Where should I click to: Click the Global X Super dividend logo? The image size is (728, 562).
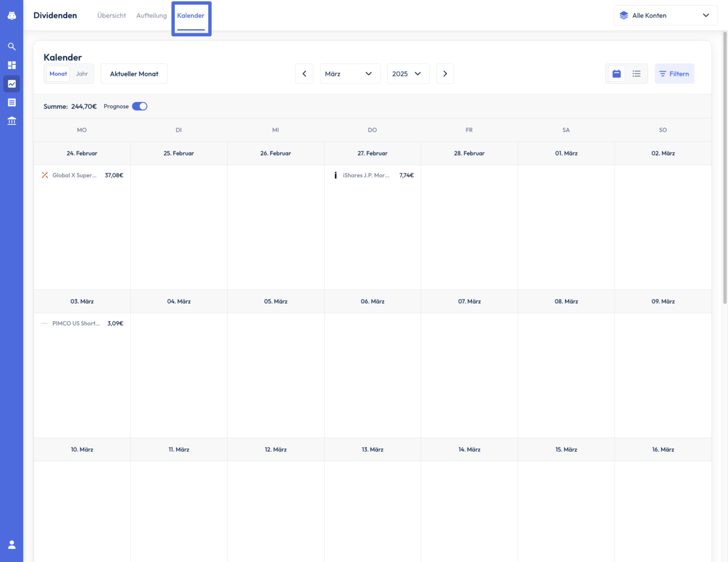[x=45, y=175]
